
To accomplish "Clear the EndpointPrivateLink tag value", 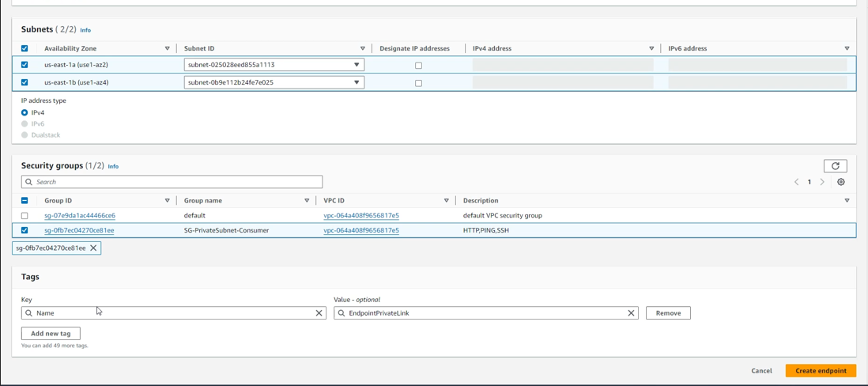I will tap(631, 313).
